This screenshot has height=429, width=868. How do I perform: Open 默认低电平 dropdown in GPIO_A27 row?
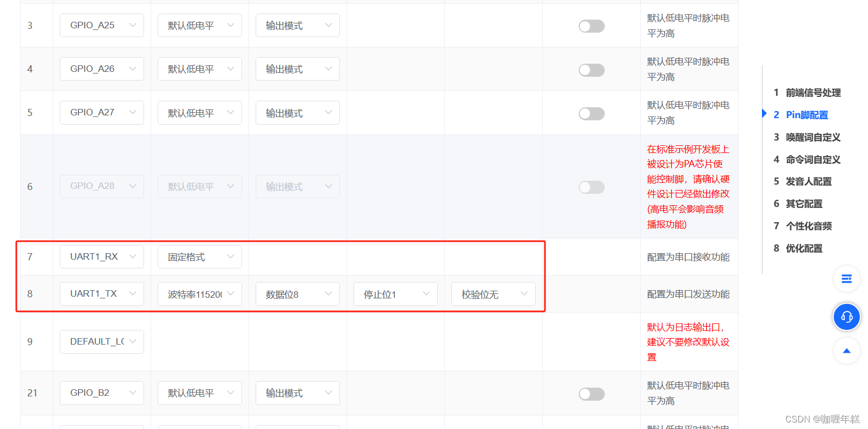tap(200, 113)
